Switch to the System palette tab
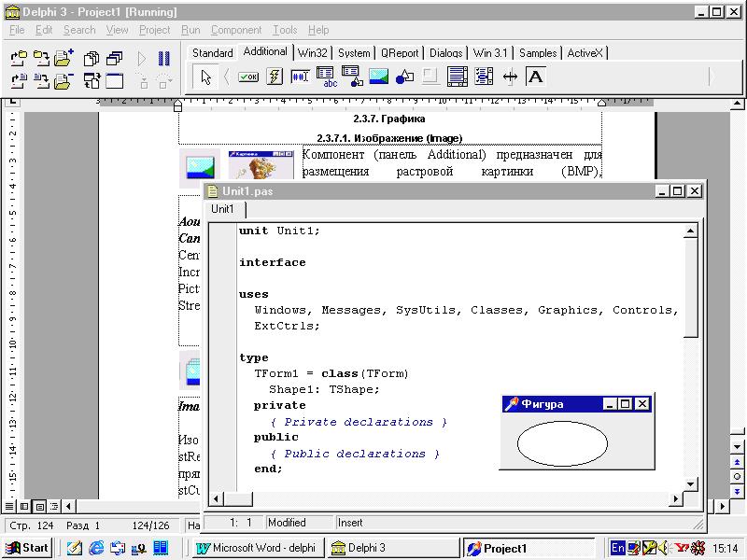This screenshot has width=747, height=560. point(354,53)
